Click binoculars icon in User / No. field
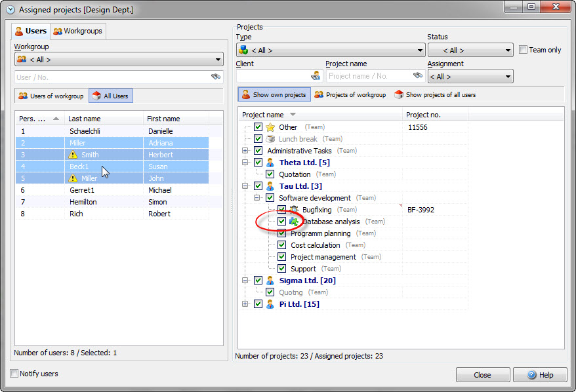This screenshot has height=392, width=576. tap(215, 77)
